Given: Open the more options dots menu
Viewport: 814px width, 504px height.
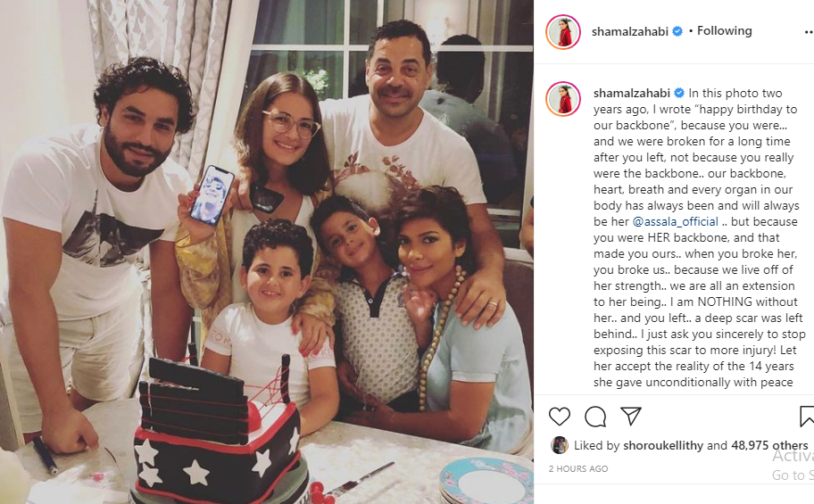Looking at the screenshot, I should pos(809,32).
